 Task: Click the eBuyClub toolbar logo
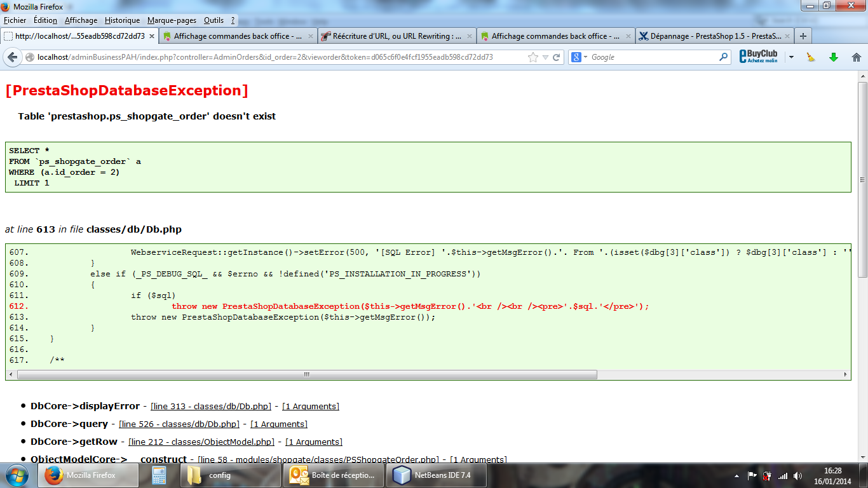click(x=760, y=57)
